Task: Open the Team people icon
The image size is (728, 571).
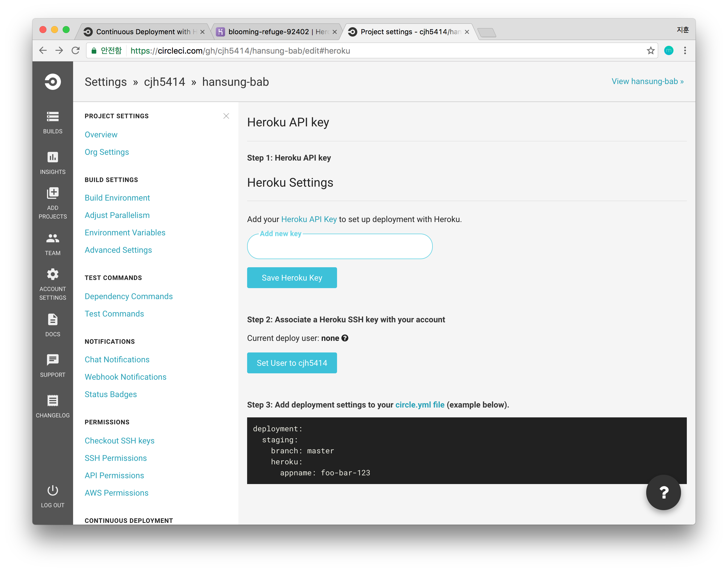Action: coord(52,238)
